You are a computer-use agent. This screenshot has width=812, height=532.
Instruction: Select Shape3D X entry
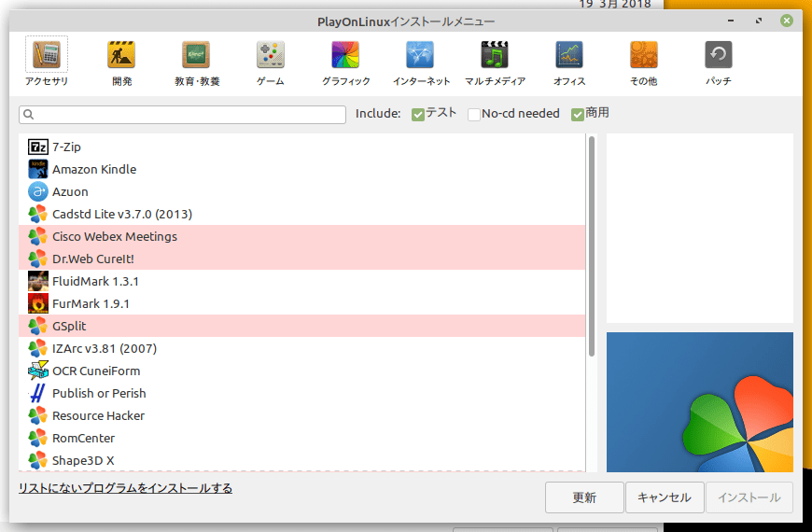coord(301,460)
